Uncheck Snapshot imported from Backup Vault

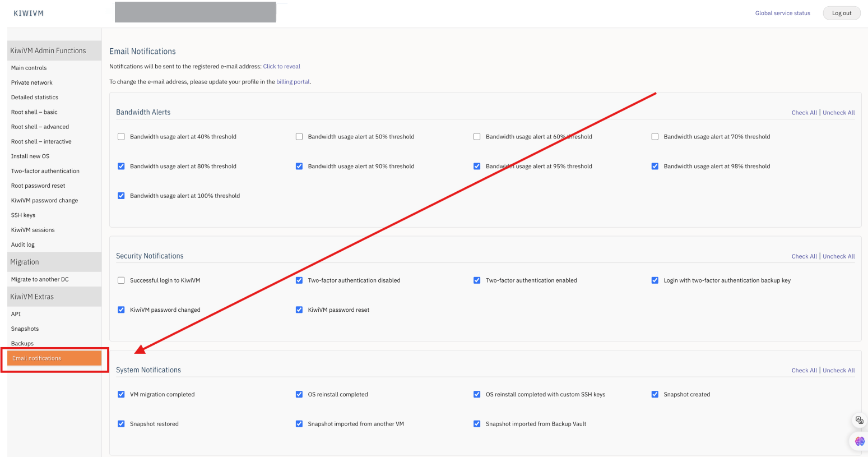pyautogui.click(x=477, y=424)
